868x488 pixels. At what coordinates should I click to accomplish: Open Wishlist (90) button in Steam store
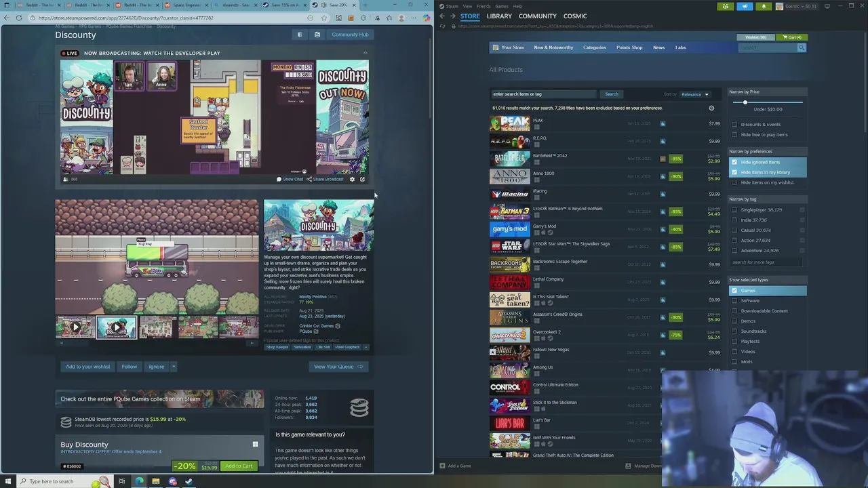pos(756,37)
